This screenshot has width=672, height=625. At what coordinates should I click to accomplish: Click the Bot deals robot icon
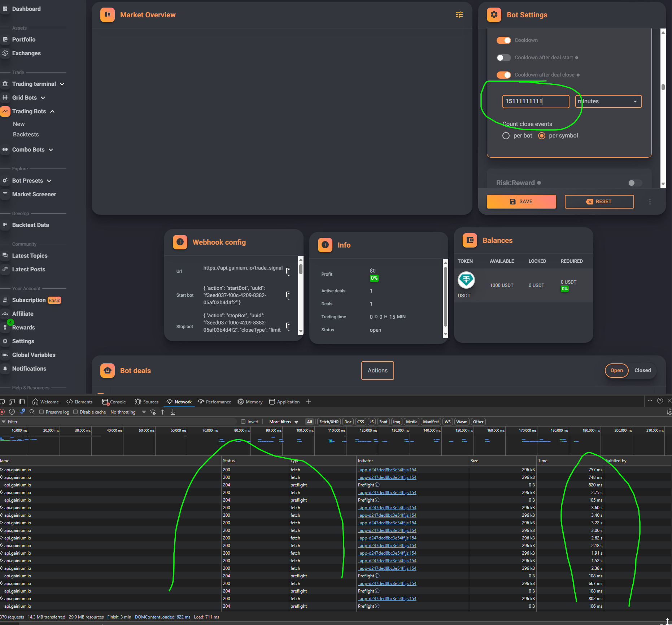tap(108, 371)
